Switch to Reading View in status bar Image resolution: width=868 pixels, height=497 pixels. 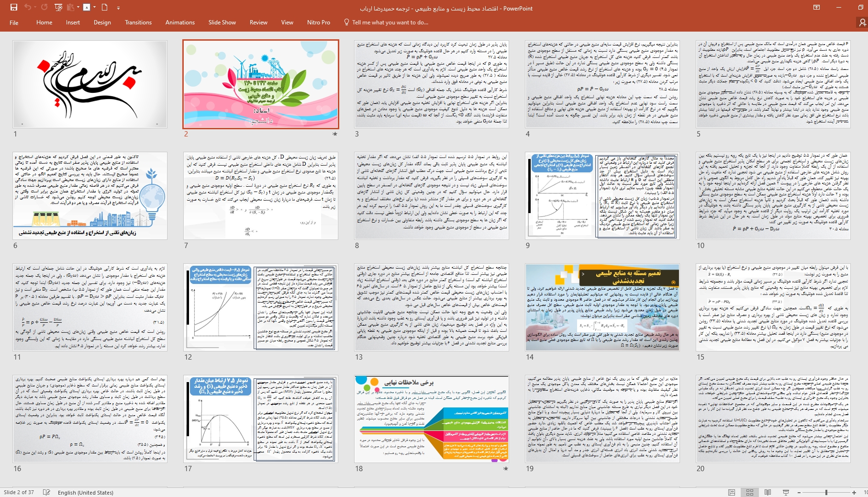[x=768, y=492]
